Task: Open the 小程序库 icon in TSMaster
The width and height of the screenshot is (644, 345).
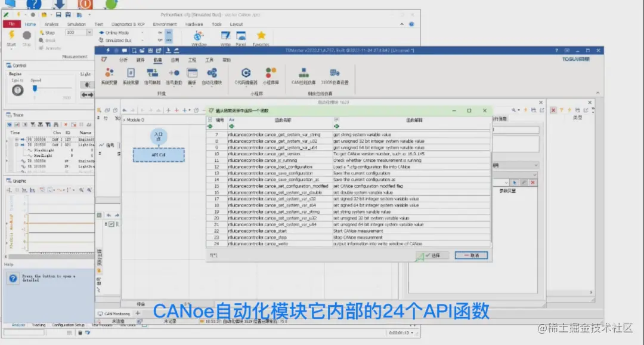Action: [271, 73]
